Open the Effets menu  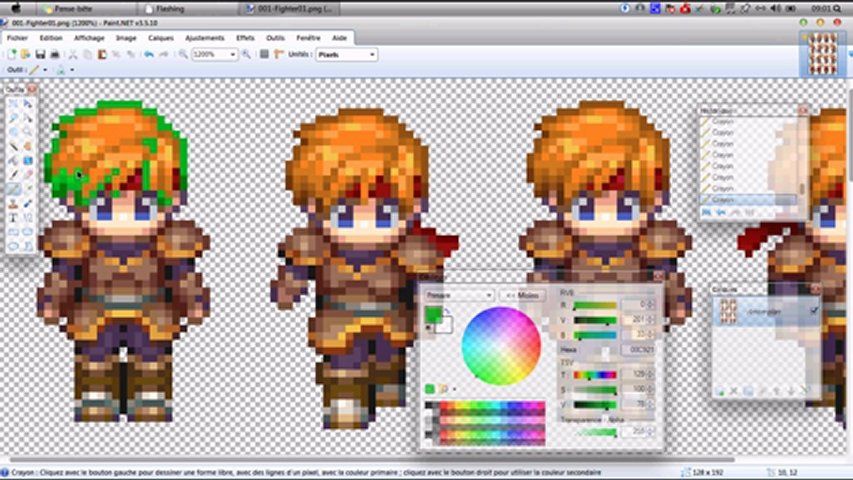pyautogui.click(x=245, y=38)
